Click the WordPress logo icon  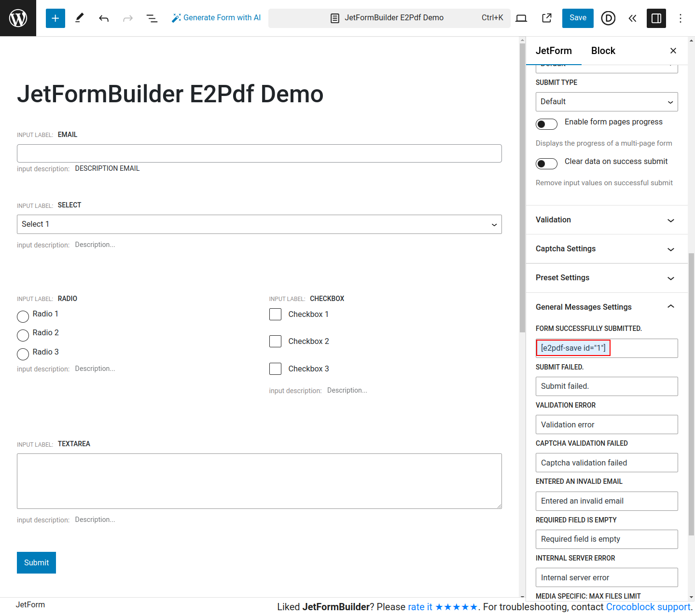(18, 18)
